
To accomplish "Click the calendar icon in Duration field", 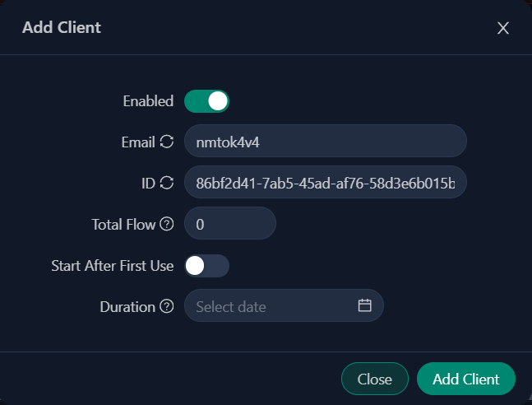I will pyautogui.click(x=365, y=305).
